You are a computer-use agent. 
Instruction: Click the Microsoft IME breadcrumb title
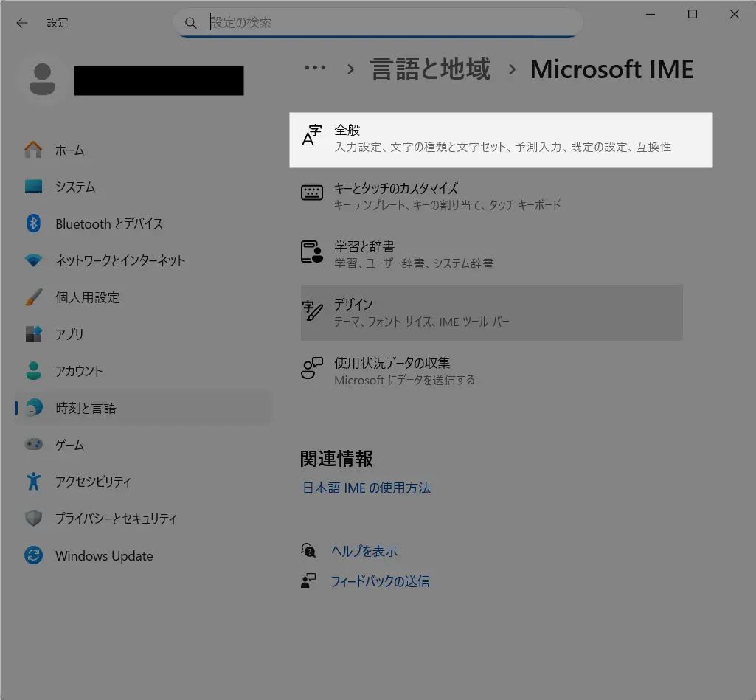(612, 69)
